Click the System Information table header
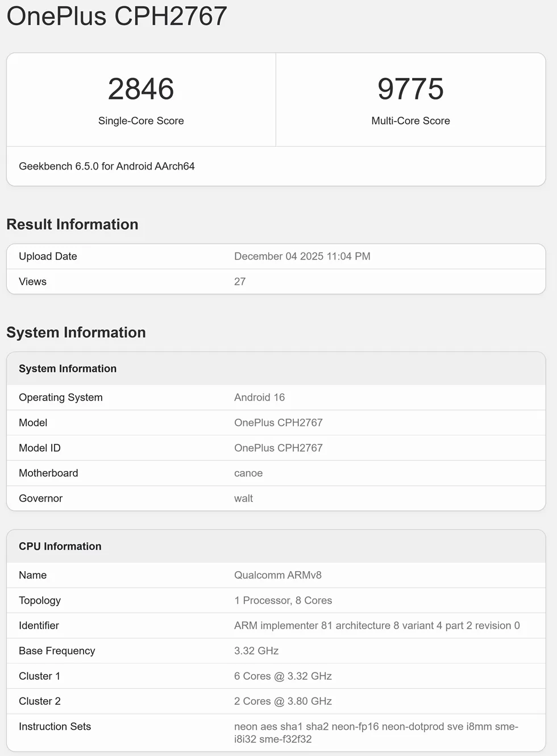This screenshot has width=557, height=756. pos(68,369)
